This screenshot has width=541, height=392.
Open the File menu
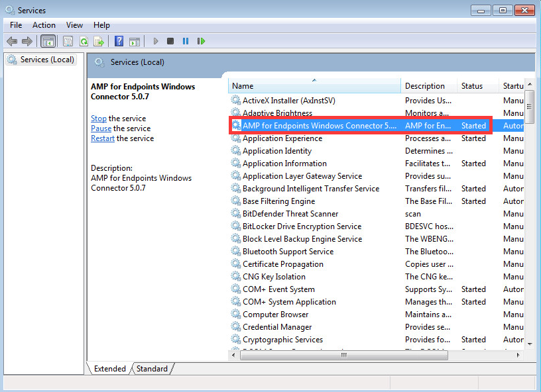tap(16, 25)
